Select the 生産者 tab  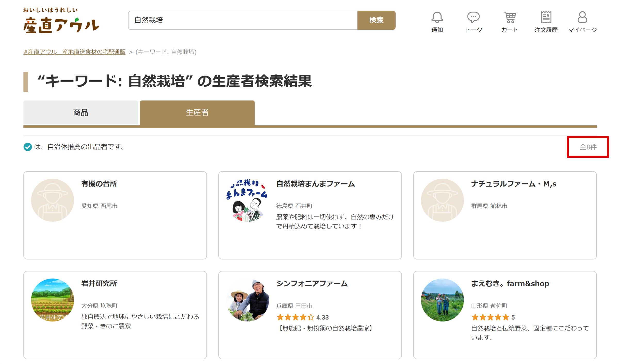tap(197, 113)
